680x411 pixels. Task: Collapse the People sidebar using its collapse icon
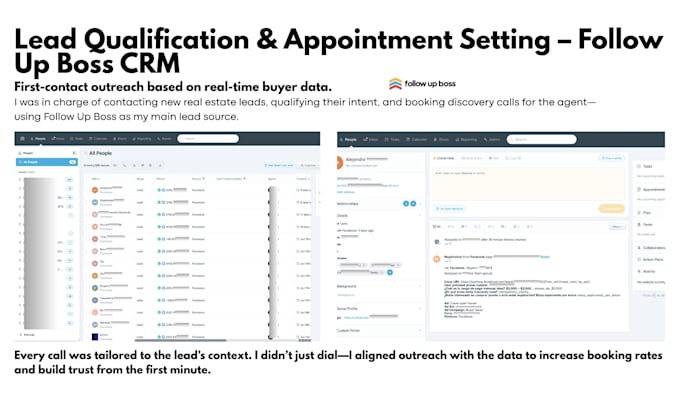click(x=74, y=153)
